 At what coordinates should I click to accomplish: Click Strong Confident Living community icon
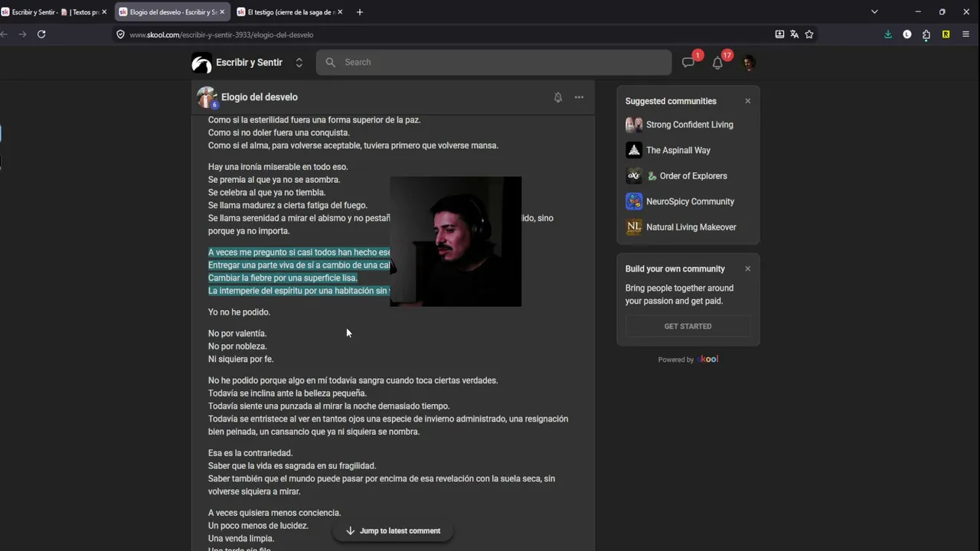[634, 125]
